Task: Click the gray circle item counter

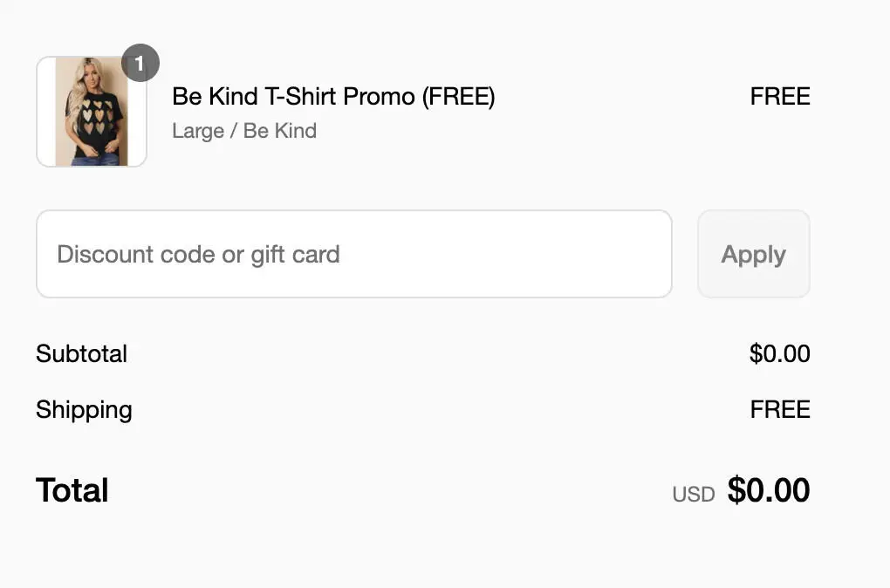Action: coord(140,63)
